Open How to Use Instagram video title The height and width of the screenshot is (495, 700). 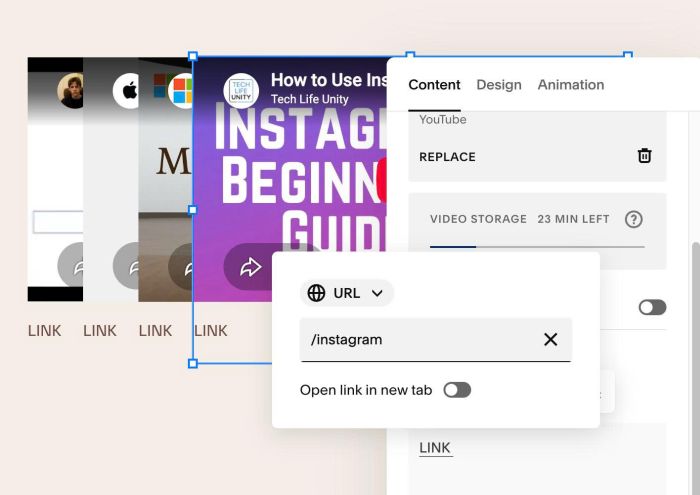(x=329, y=80)
